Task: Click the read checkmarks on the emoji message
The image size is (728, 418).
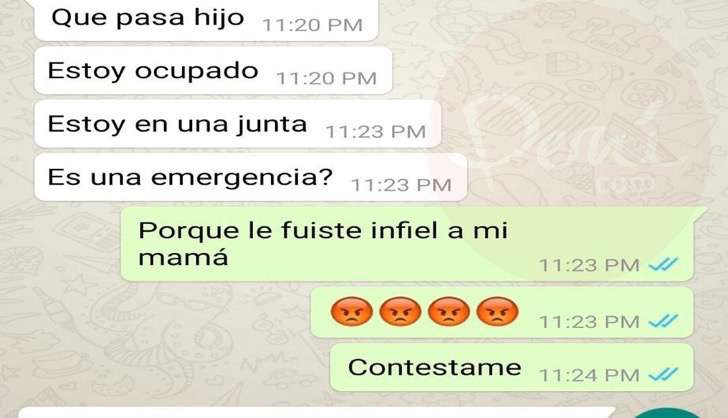Action: 663,320
